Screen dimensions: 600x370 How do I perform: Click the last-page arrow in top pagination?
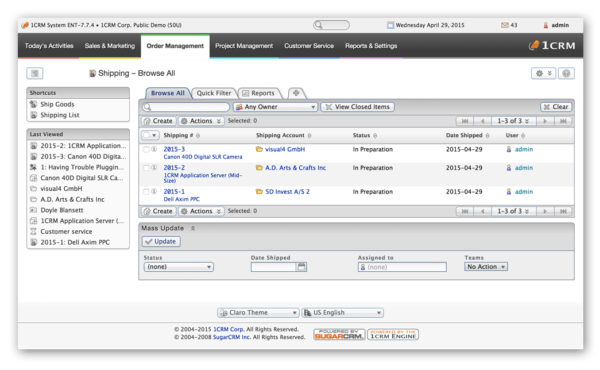563,121
